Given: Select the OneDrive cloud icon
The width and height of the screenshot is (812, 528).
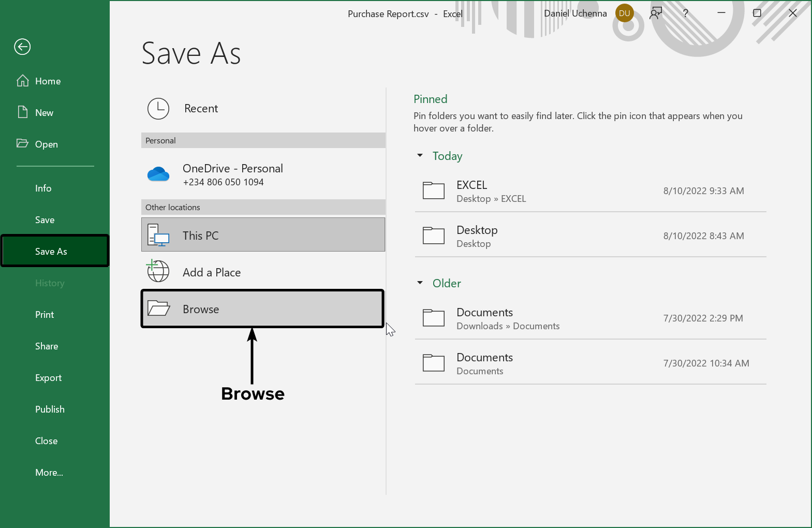Looking at the screenshot, I should pyautogui.click(x=158, y=174).
